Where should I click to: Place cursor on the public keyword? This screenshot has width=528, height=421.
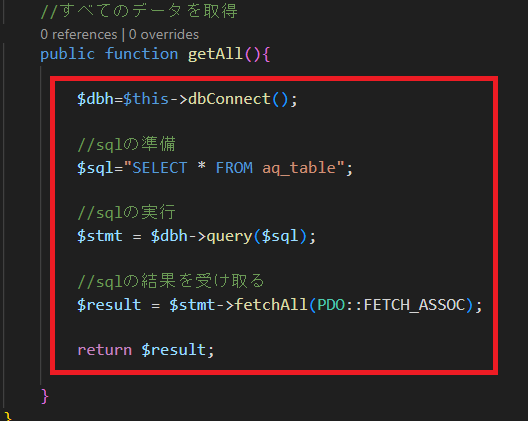[x=68, y=54]
